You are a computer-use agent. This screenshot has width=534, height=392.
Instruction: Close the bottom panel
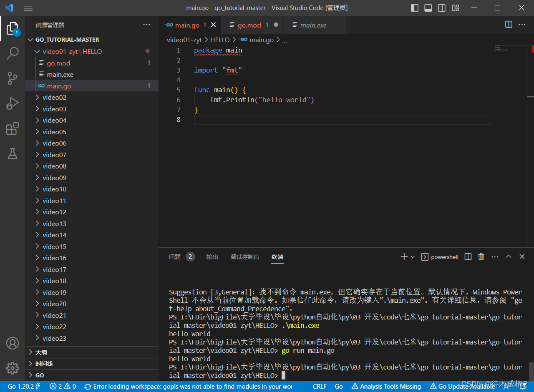(522, 257)
